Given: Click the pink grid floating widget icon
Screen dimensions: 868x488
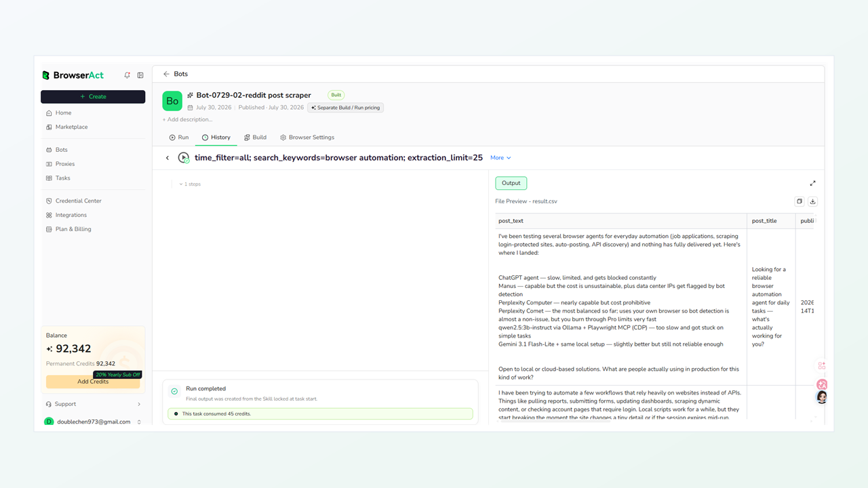Looking at the screenshot, I should pos(822,366).
